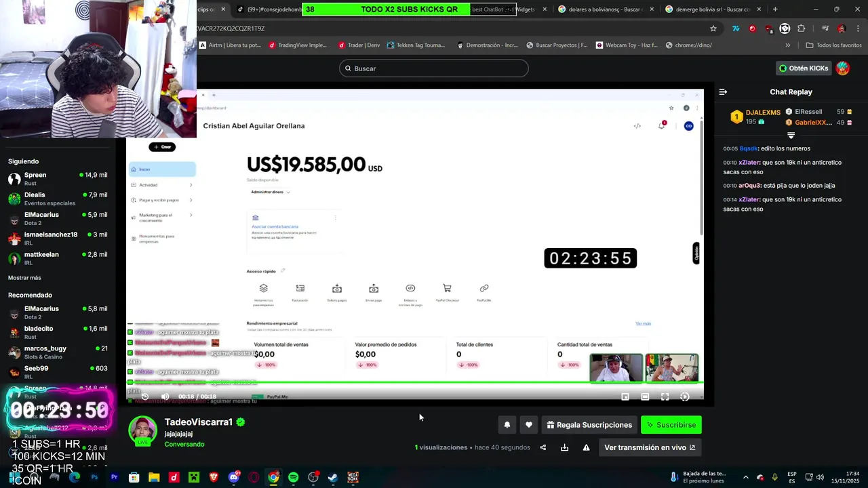Screen dimensions: 868x488
Task: Open bladecito recommended channel
Action: [58, 332]
